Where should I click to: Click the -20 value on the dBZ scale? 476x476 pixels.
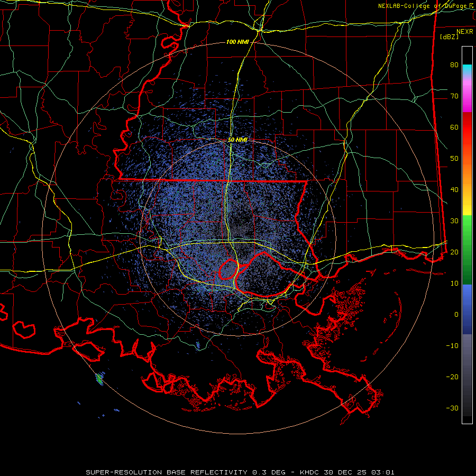[x=452, y=377]
